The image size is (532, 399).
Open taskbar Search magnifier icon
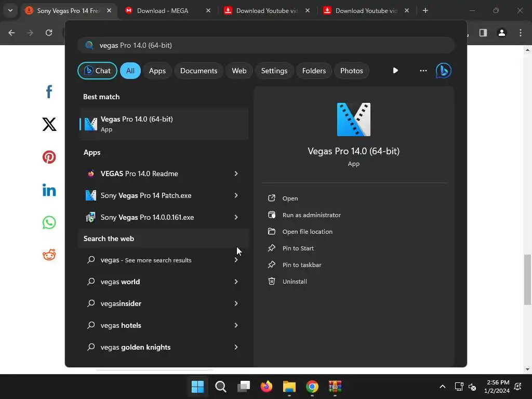click(220, 387)
